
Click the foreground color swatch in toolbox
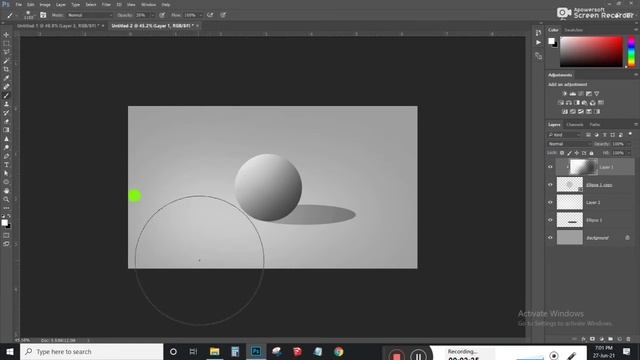click(4, 222)
